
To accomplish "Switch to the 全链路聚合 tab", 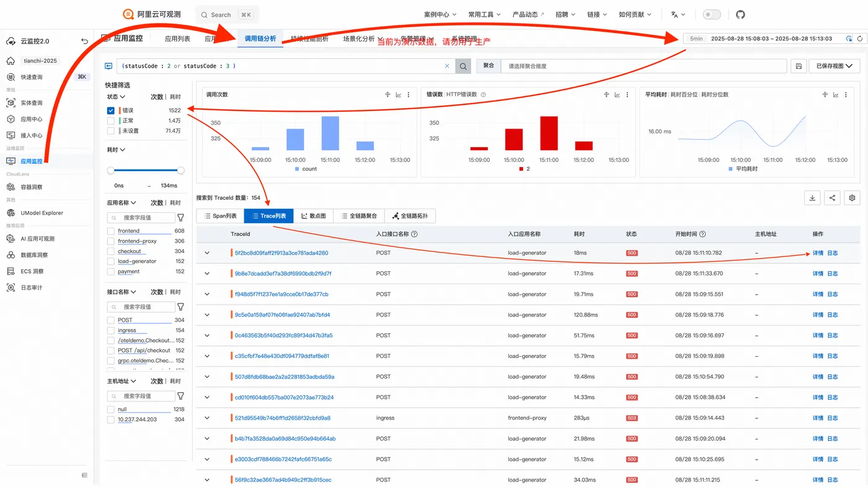I will pos(359,216).
